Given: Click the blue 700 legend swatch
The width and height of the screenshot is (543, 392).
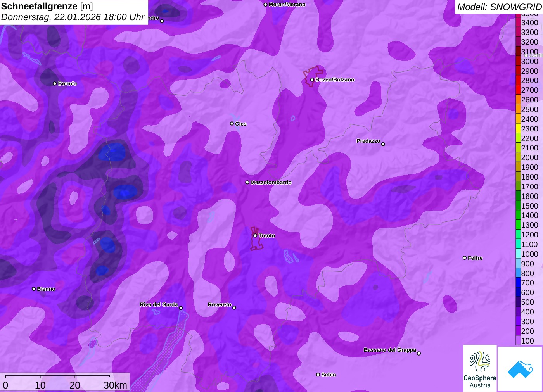Looking at the screenshot, I should (x=518, y=283).
